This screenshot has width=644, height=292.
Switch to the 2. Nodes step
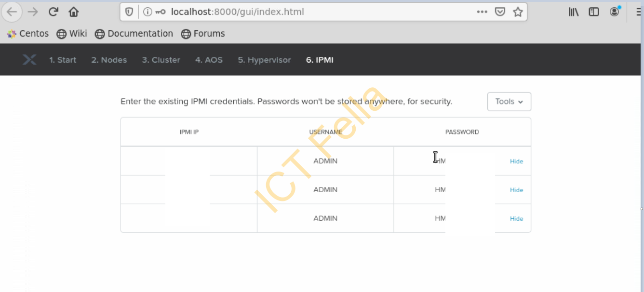click(x=109, y=60)
